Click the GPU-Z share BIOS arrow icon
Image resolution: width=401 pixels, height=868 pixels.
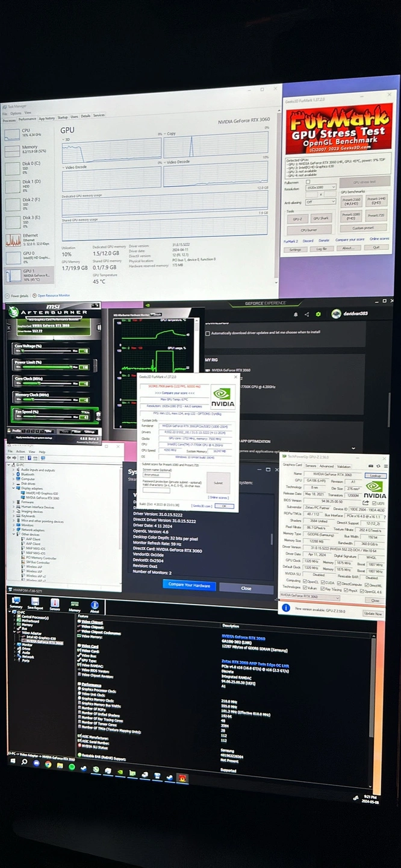point(365,502)
